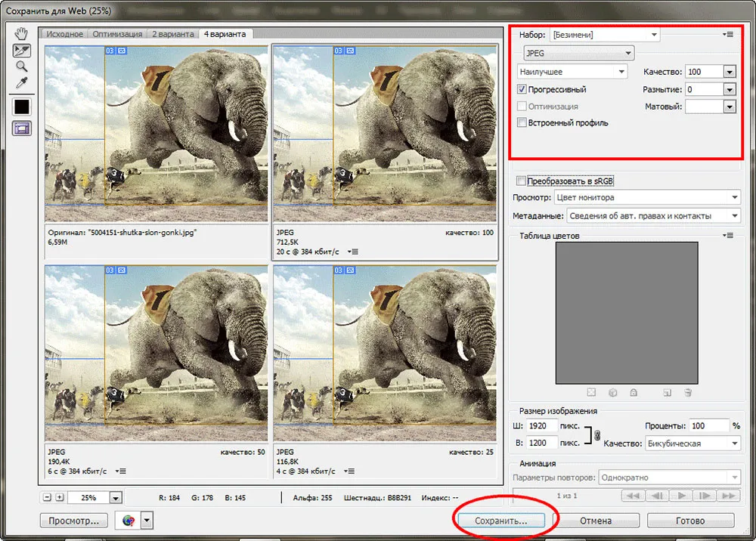Switch to the Оптимизация tab
The width and height of the screenshot is (756, 541).
click(x=117, y=34)
